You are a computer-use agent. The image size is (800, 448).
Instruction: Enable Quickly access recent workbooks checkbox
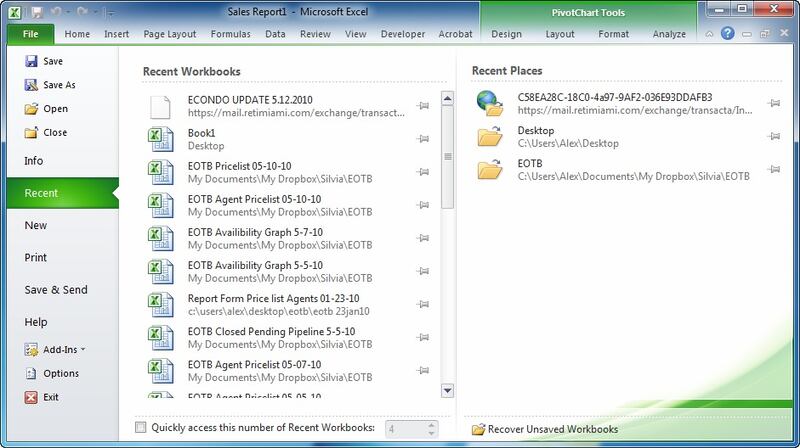pyautogui.click(x=140, y=428)
